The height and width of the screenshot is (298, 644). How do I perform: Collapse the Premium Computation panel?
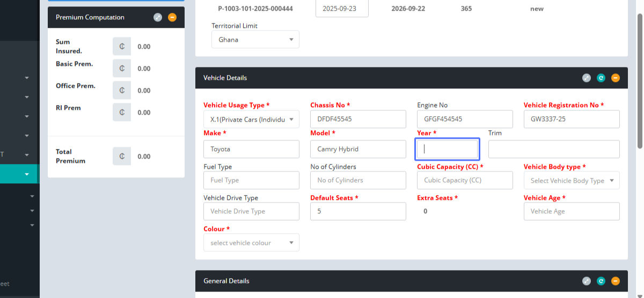(x=172, y=17)
